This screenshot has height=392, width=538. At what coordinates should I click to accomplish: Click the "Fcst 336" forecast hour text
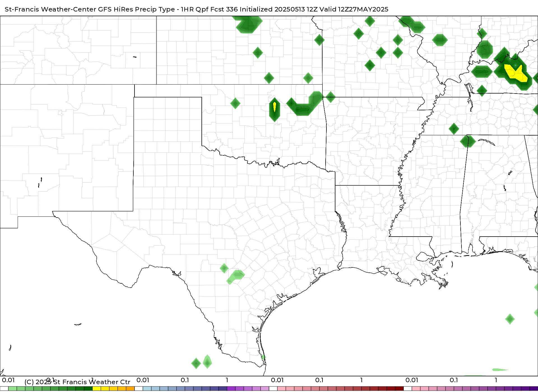point(224,9)
